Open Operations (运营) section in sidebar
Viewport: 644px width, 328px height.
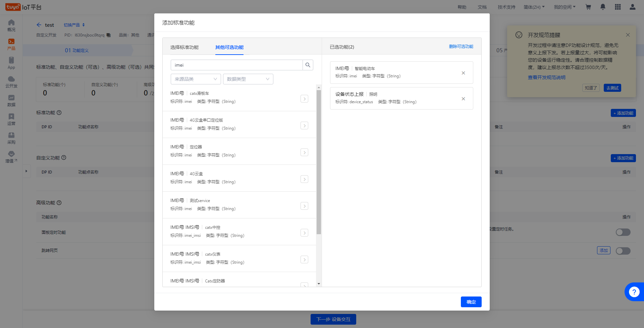pyautogui.click(x=11, y=119)
